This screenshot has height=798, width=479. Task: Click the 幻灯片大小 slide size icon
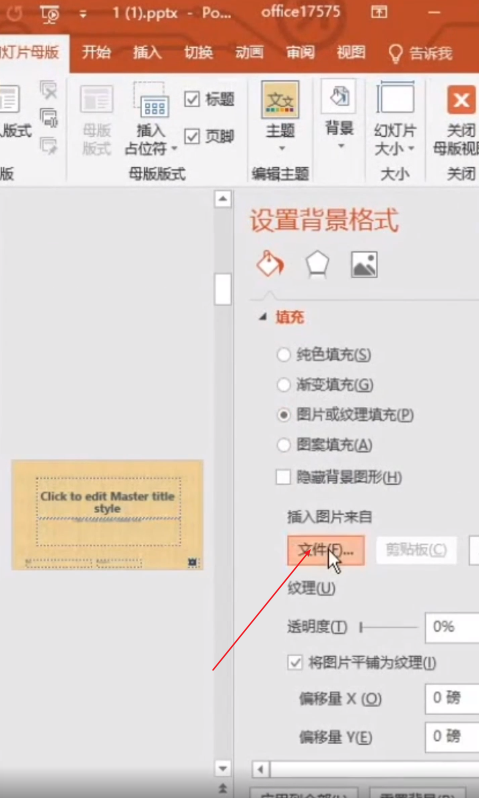pos(395,97)
